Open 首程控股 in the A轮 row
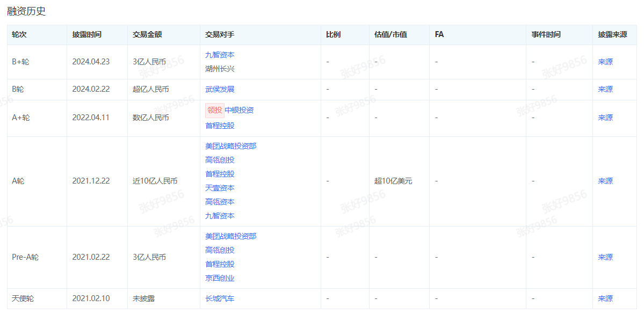Screen dimensions: 644x314 click(220, 173)
